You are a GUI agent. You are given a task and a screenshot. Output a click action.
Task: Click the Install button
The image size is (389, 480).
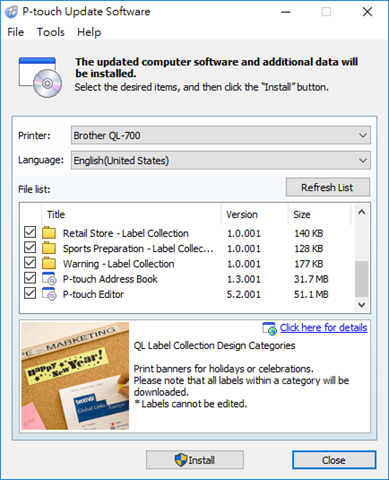point(195,460)
